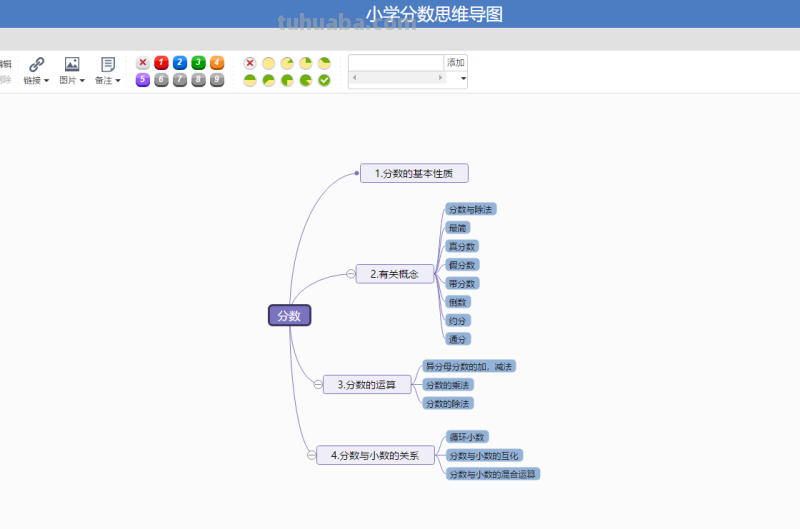Image resolution: width=800 pixels, height=529 pixels.
Task: Mark progress complete with green checkmark
Action: pyautogui.click(x=324, y=80)
